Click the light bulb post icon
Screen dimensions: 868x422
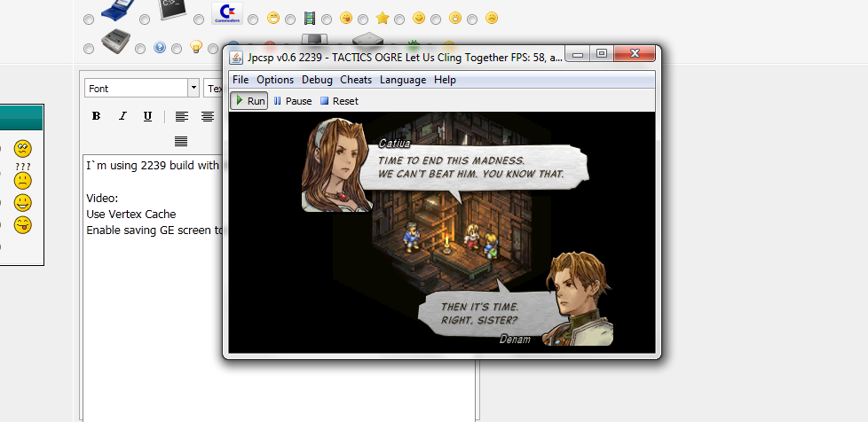(x=196, y=47)
